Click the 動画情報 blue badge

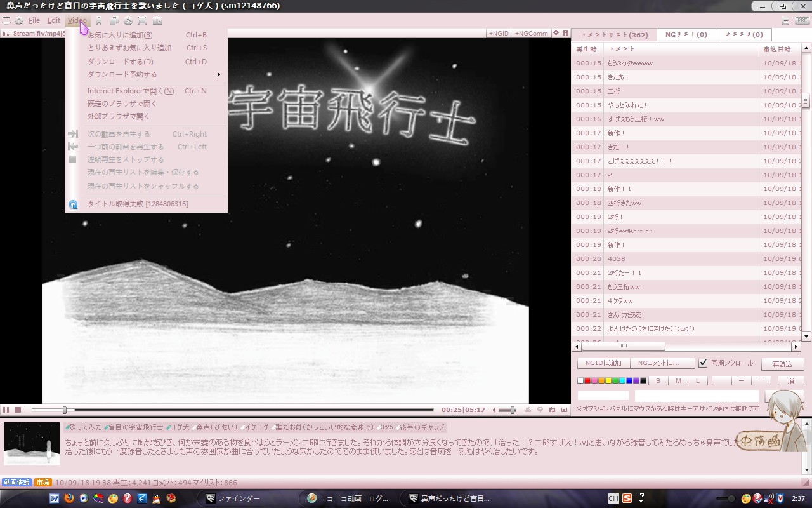click(16, 483)
